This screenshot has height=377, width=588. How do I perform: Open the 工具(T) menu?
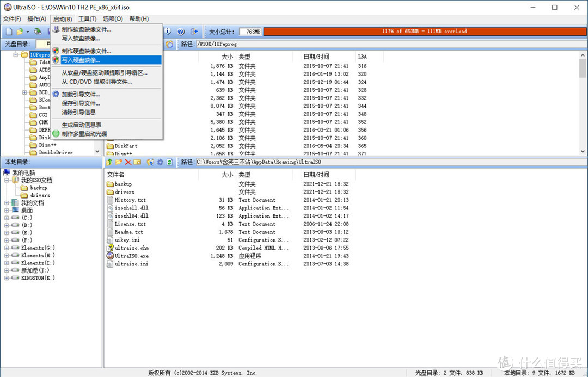coord(87,18)
